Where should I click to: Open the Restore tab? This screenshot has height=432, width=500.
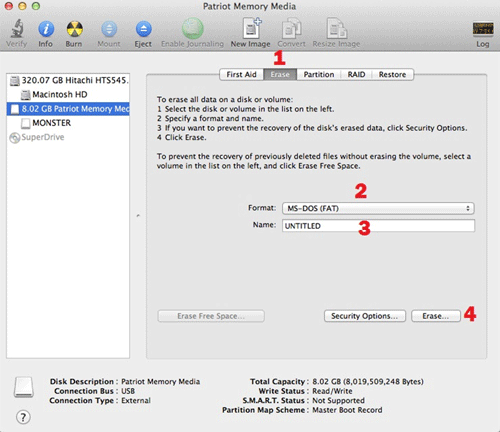point(392,75)
